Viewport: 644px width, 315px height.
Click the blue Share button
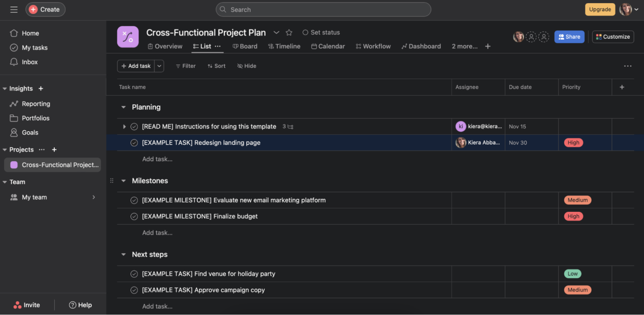[569, 37]
